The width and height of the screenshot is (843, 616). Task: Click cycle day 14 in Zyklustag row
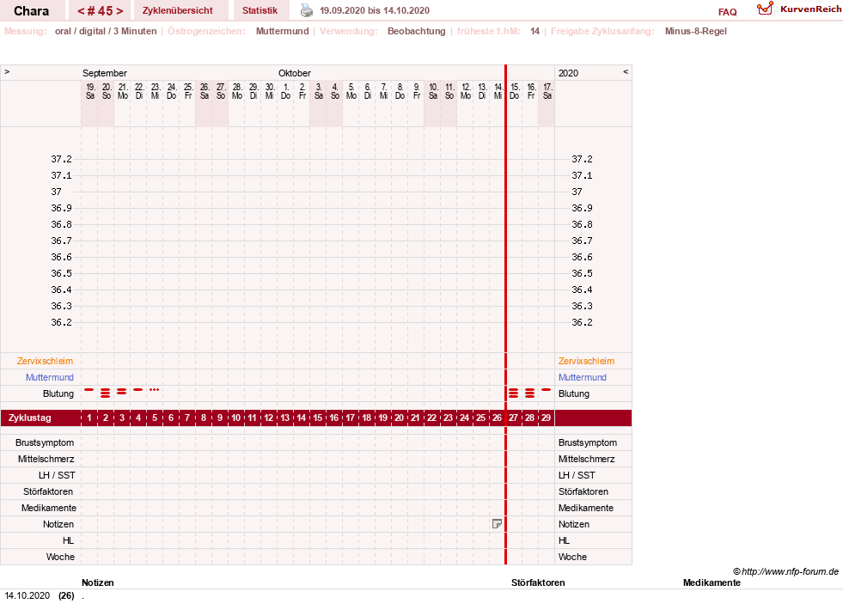[301, 418]
